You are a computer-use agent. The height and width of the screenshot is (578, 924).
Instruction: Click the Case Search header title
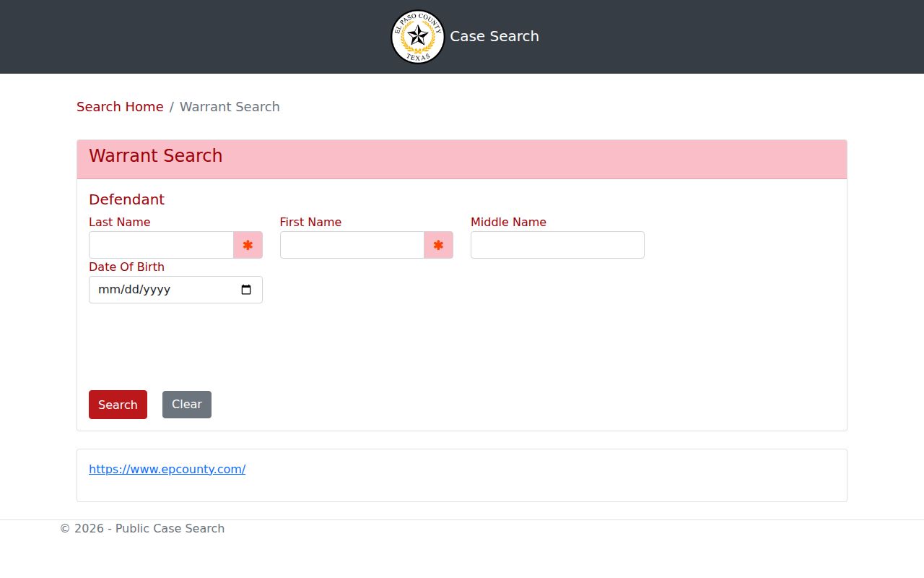[494, 36]
